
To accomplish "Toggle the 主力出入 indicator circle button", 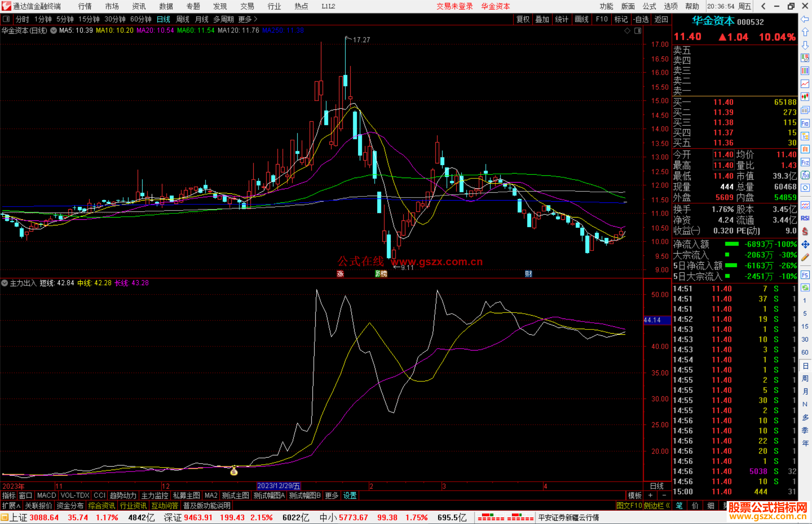I will (x=5, y=283).
